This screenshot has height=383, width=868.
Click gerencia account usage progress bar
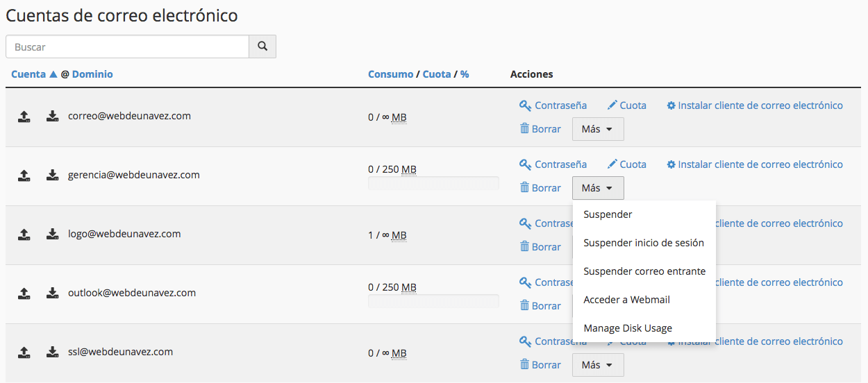[x=433, y=183]
